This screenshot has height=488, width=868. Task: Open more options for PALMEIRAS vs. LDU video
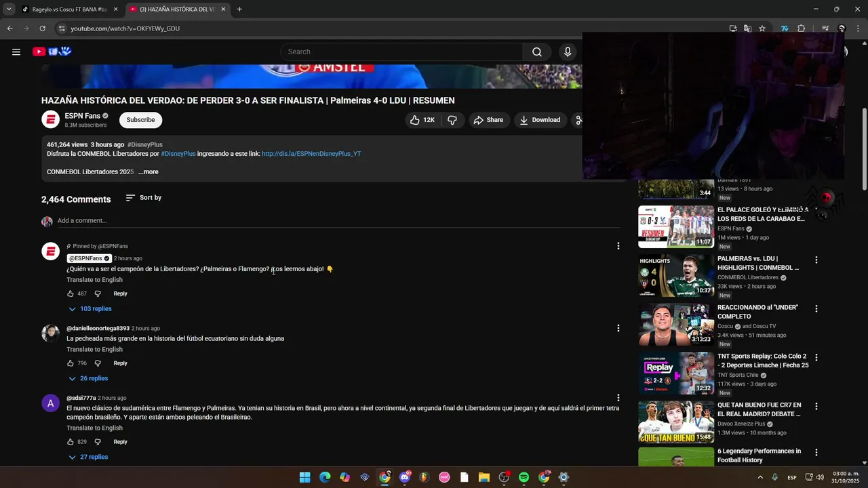pos(816,260)
